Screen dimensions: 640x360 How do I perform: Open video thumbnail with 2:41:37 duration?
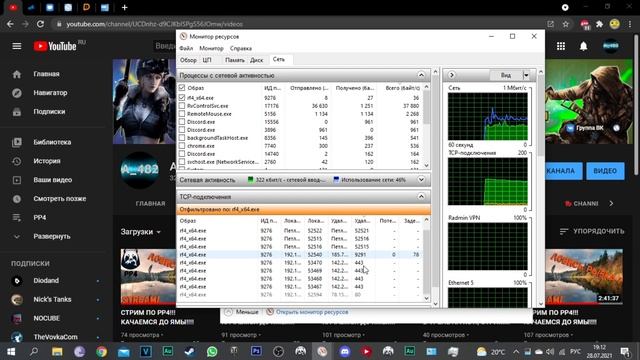pos(584,277)
